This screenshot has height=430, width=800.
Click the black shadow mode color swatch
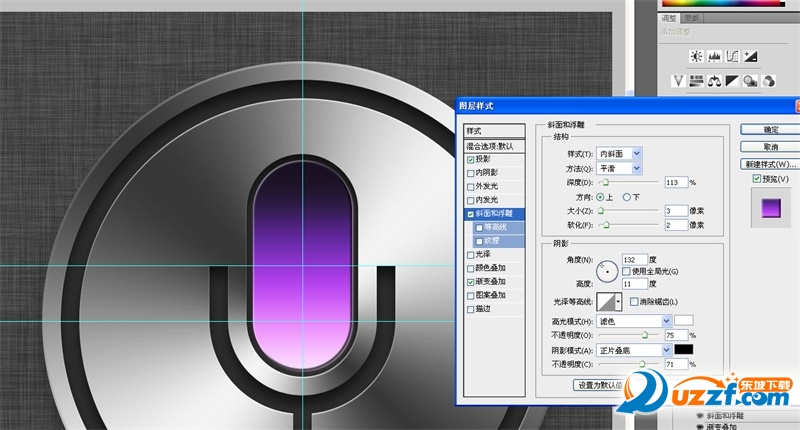pos(684,350)
